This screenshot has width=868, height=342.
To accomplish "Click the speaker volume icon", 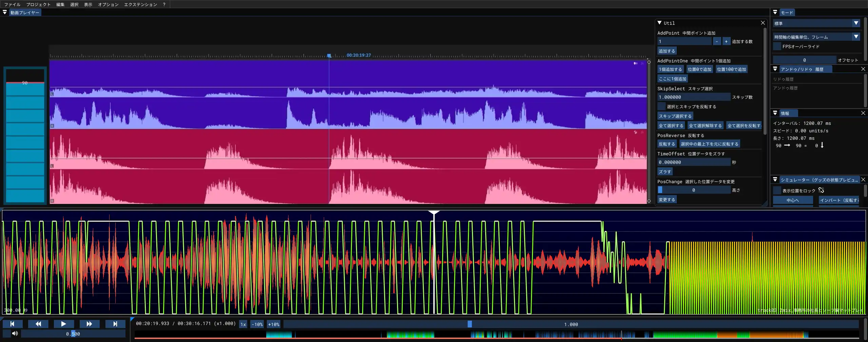I will click(15, 334).
